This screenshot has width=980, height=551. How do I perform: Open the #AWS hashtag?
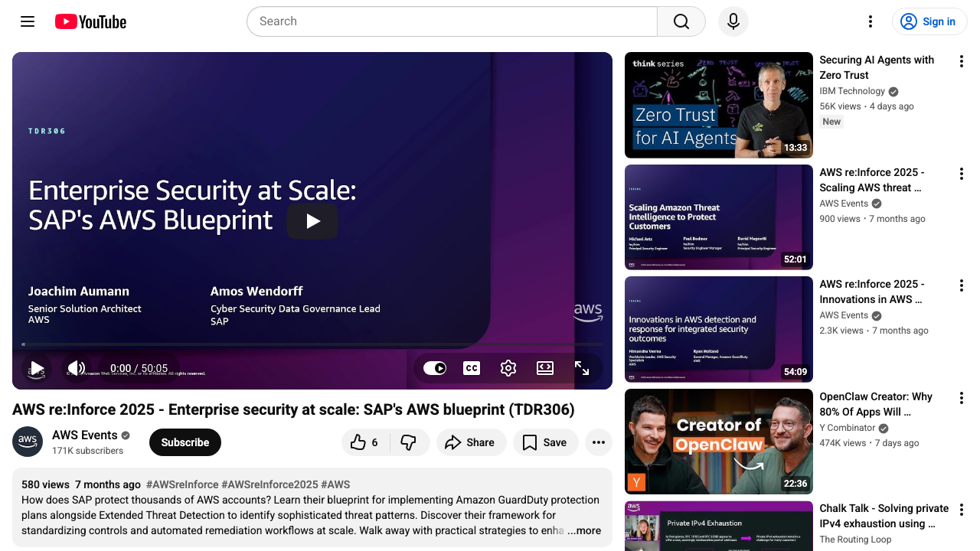pos(336,484)
